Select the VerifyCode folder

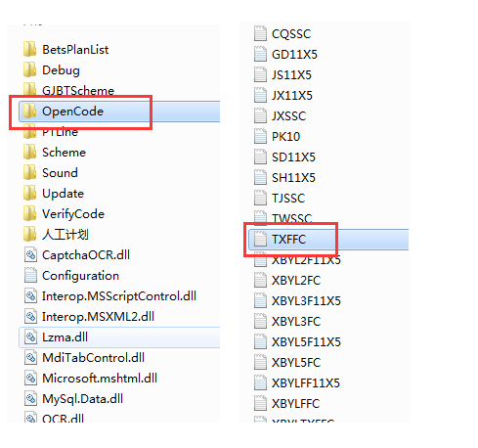pos(64,214)
